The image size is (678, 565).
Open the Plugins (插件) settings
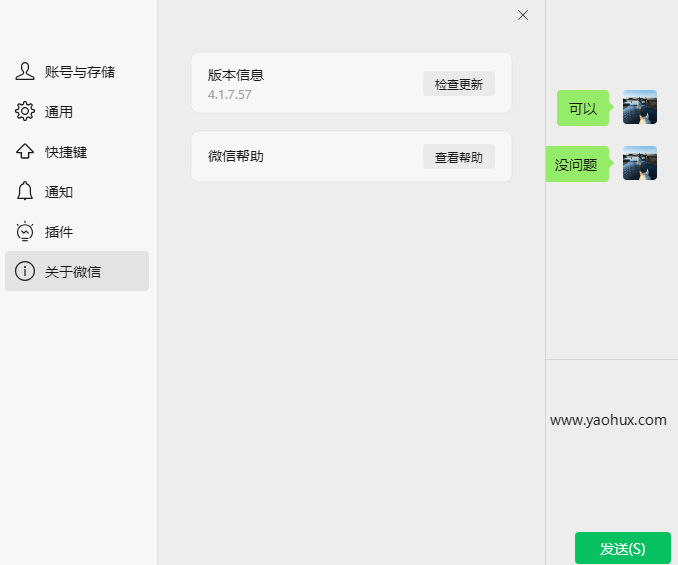click(x=77, y=232)
